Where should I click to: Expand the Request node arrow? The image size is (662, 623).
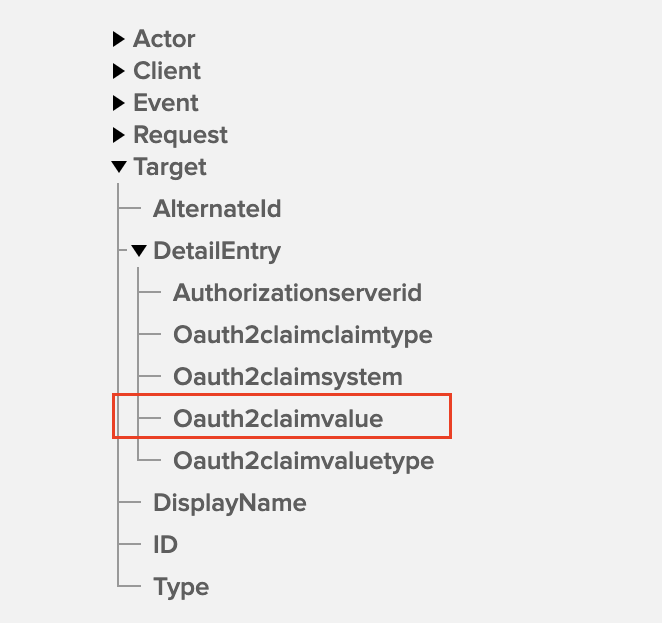tap(119, 136)
